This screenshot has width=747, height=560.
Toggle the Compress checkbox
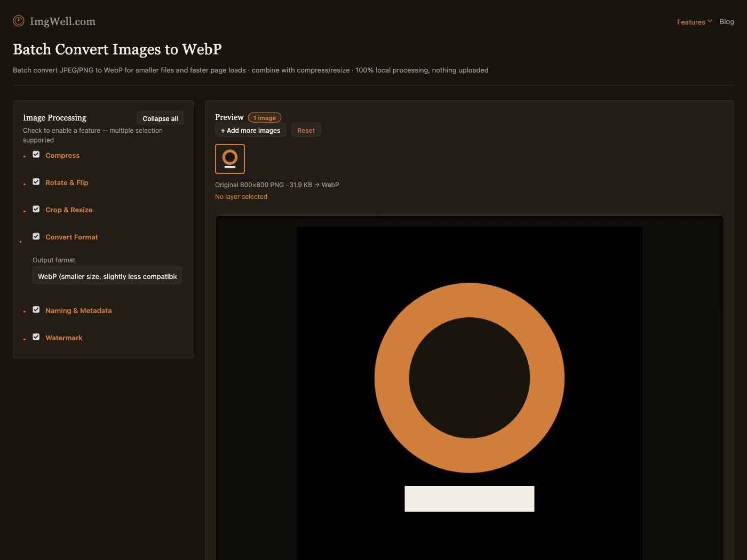tap(36, 155)
